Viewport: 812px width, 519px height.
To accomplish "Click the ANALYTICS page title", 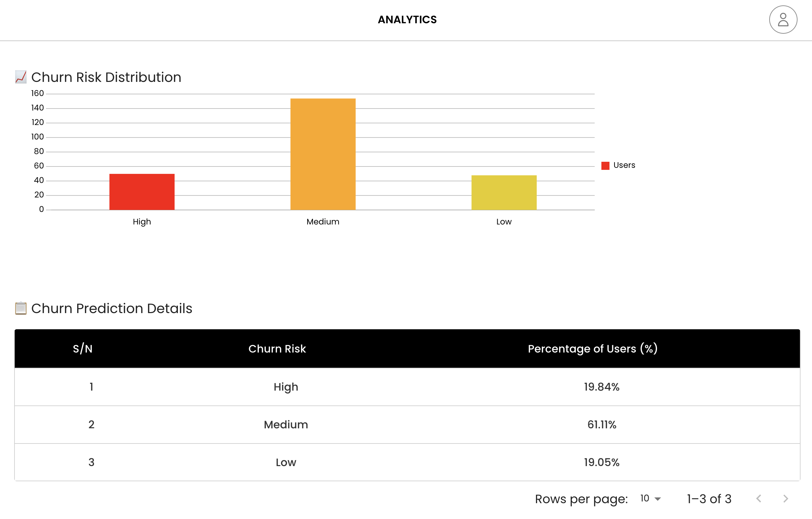I will pos(407,20).
